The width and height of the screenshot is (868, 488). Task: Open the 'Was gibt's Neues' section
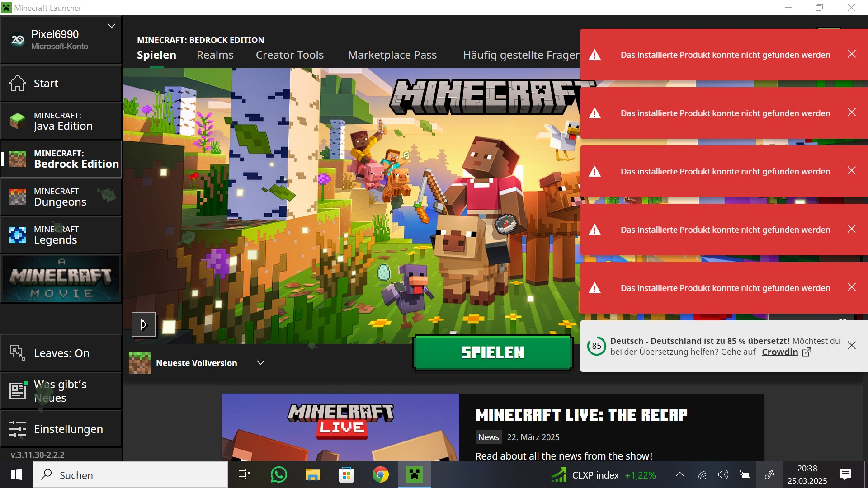click(x=60, y=390)
